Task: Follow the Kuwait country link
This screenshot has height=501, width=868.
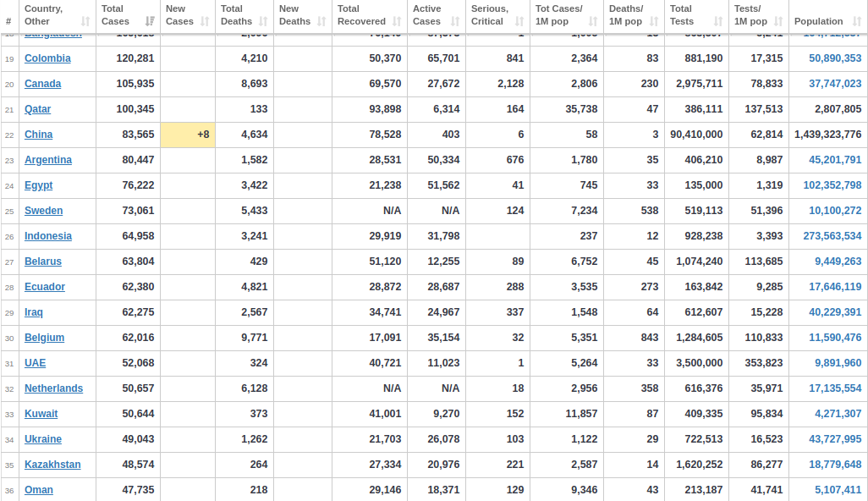Action: pyautogui.click(x=41, y=414)
